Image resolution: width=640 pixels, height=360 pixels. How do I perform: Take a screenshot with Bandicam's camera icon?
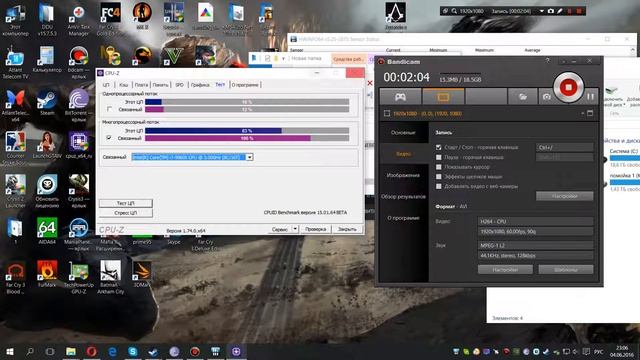(546, 97)
